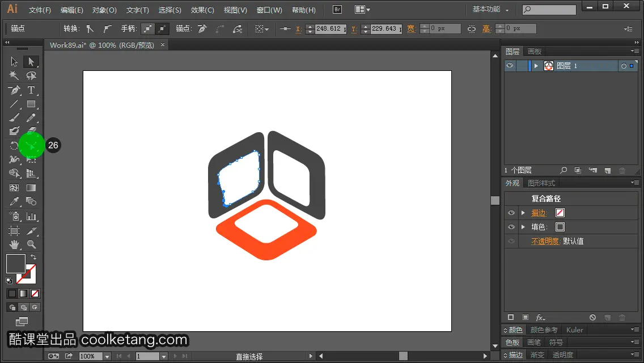Click Clear Appearance icon in Appearance panel

click(592, 318)
